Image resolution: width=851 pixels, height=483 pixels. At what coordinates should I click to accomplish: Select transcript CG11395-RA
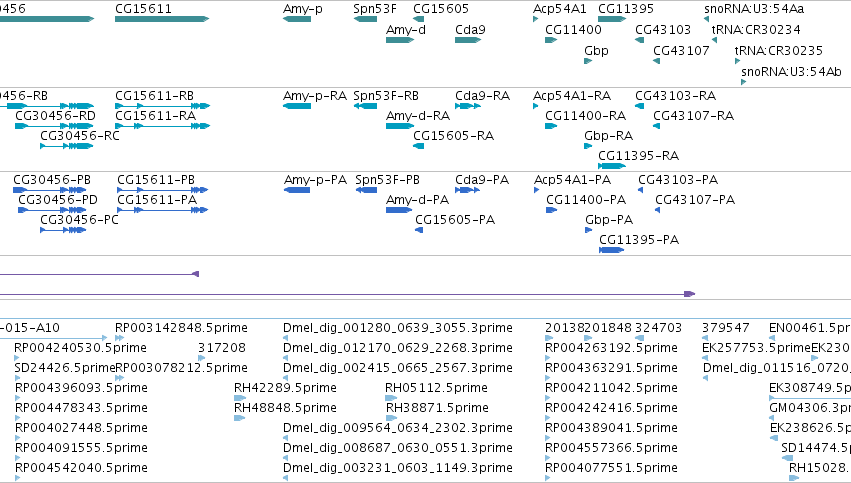coord(612,166)
